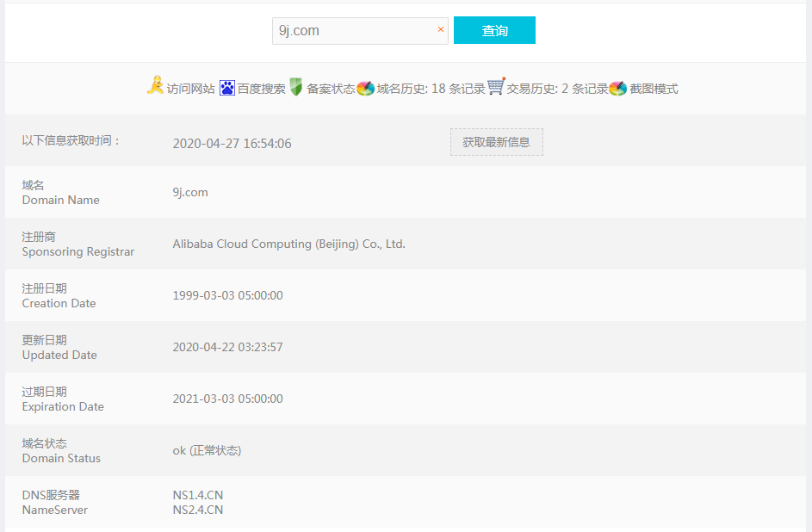Screen dimensions: 812x532
Task: Click the 获取最新信息 refresh button
Action: (x=496, y=142)
